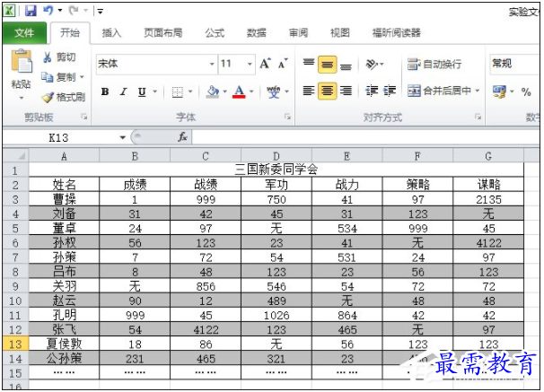
Task: Click the fill color paint bucket icon
Action: [x=213, y=91]
